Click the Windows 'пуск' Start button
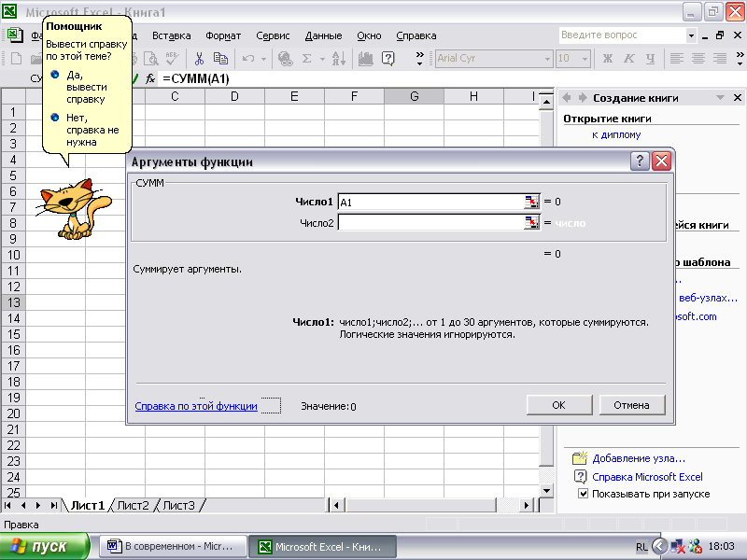 pyautogui.click(x=44, y=546)
